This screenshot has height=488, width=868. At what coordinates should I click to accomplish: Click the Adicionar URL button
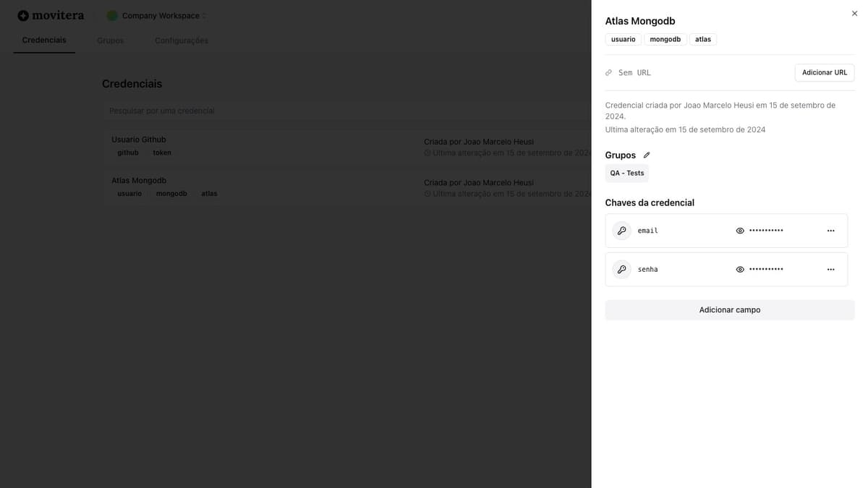click(825, 72)
